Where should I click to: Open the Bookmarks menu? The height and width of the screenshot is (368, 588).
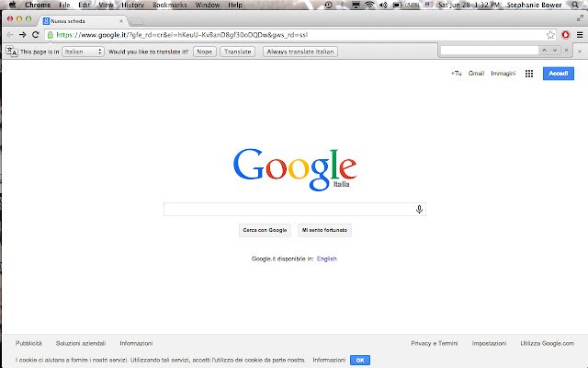(x=169, y=5)
